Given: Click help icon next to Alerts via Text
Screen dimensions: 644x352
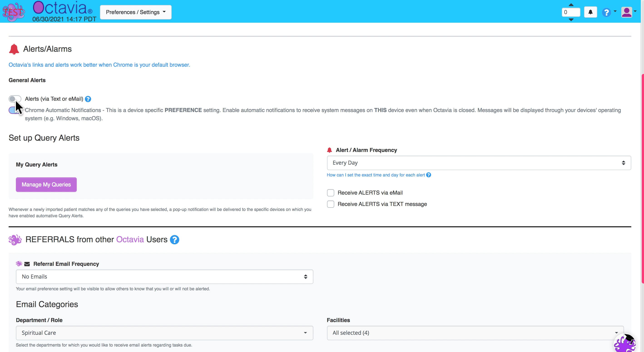Looking at the screenshot, I should tap(88, 99).
